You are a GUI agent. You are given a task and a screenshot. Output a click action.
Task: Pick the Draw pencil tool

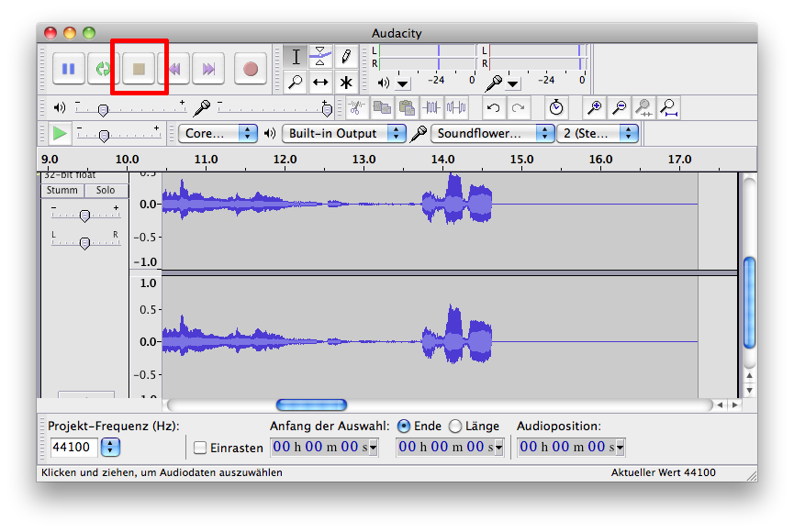(x=345, y=57)
